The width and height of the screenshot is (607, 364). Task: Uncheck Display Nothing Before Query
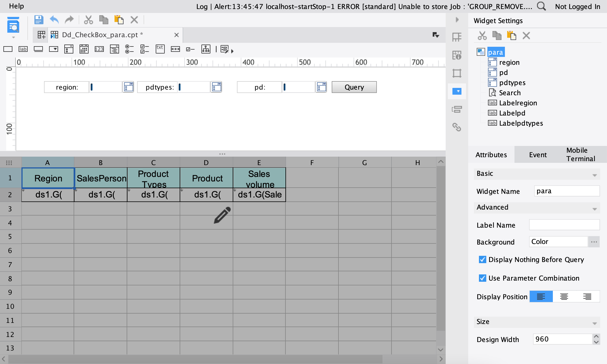pyautogui.click(x=482, y=259)
